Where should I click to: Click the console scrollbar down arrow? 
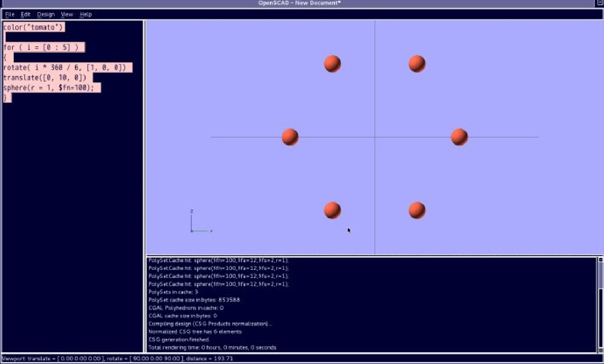(x=600, y=350)
